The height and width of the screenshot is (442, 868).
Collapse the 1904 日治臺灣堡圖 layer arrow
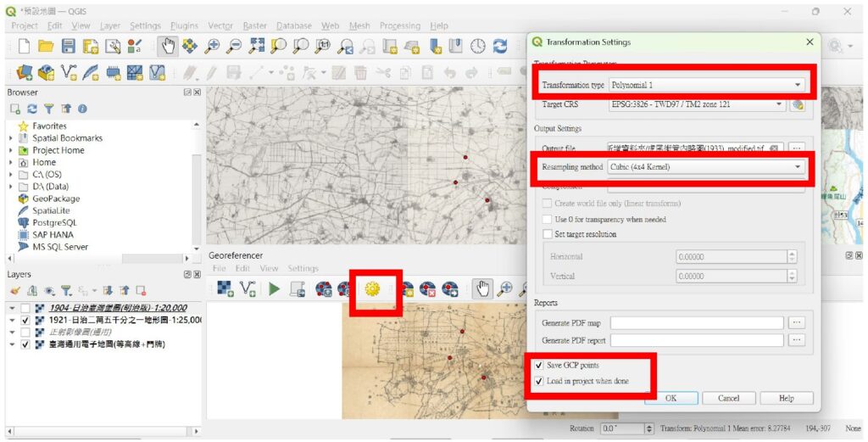coord(12,308)
